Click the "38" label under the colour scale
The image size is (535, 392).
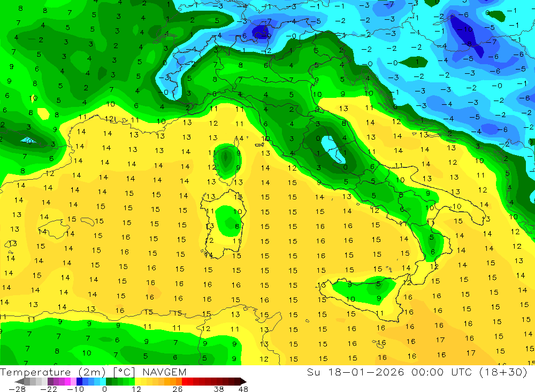pyautogui.click(x=218, y=389)
